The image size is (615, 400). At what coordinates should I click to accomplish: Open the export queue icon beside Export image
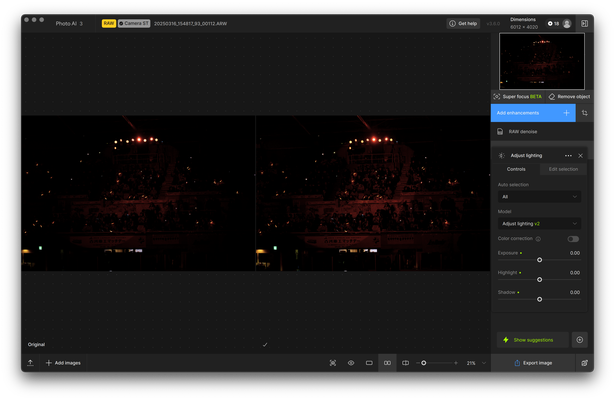(584, 363)
